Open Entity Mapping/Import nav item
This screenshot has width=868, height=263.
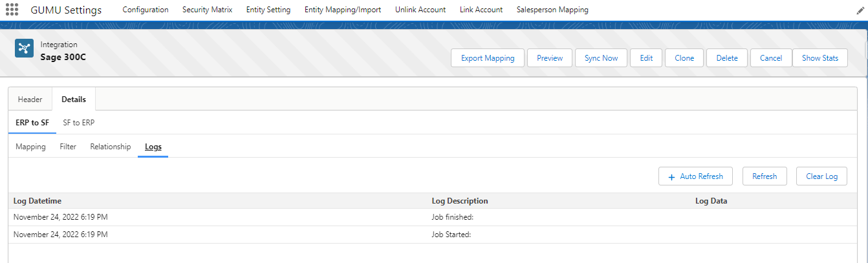point(343,10)
